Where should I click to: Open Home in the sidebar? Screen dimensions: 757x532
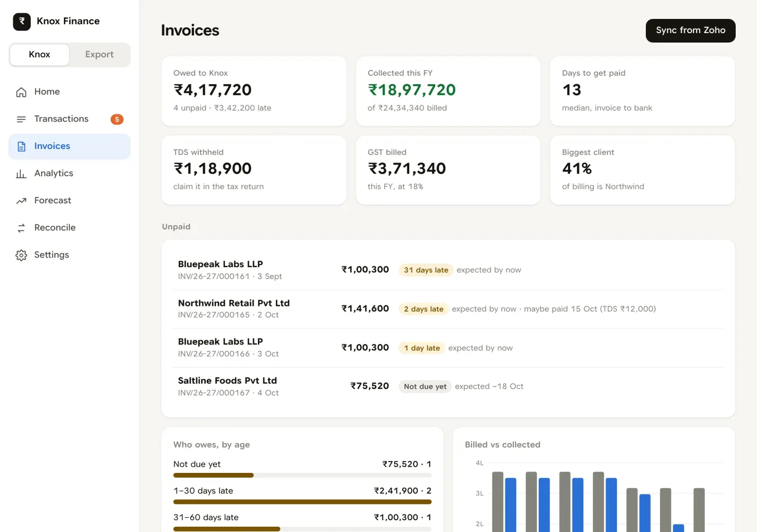pyautogui.click(x=70, y=92)
